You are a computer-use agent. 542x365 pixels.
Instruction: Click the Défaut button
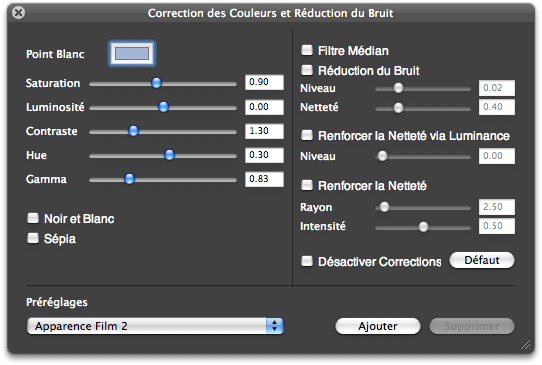482,260
